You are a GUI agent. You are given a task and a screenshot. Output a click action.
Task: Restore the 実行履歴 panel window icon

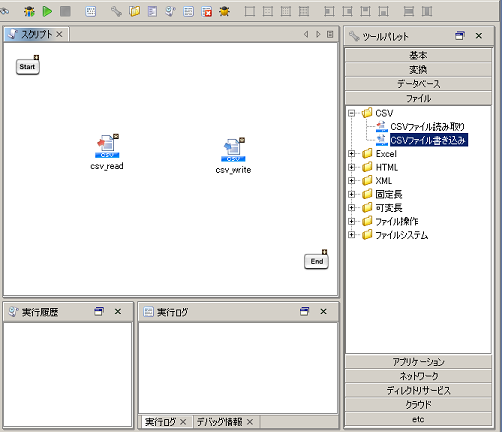[99, 311]
